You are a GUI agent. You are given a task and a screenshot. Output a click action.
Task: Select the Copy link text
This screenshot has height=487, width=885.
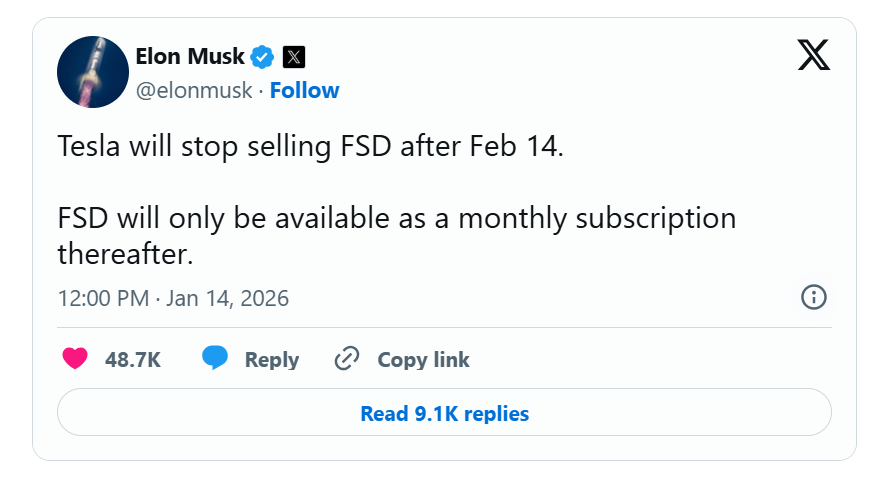pos(423,360)
